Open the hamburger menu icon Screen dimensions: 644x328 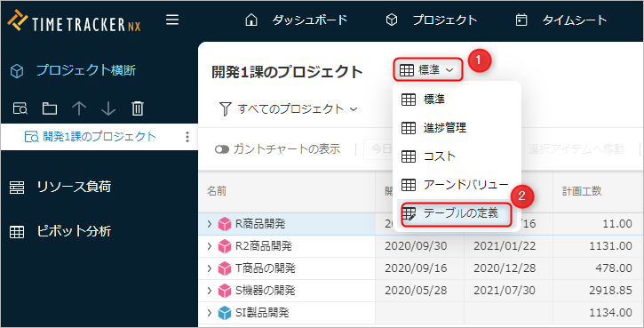click(x=172, y=20)
